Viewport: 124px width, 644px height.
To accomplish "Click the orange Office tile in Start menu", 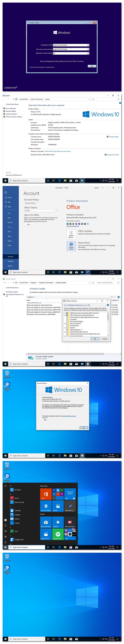I will [46, 494].
